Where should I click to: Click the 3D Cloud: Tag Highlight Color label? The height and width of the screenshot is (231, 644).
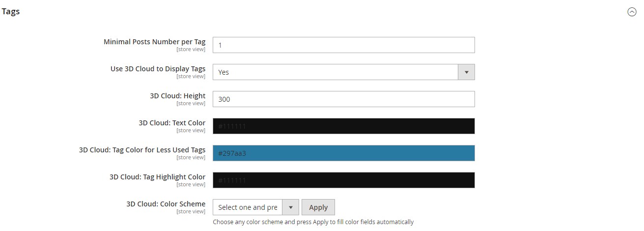[157, 177]
